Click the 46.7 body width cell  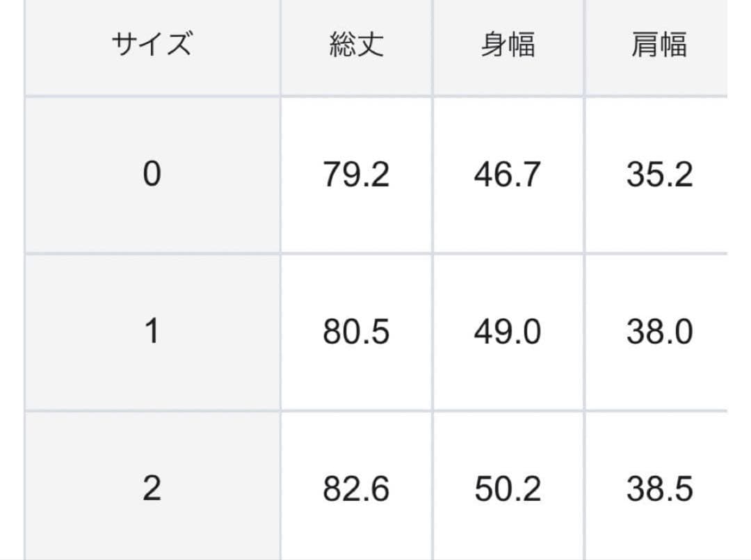(x=508, y=175)
